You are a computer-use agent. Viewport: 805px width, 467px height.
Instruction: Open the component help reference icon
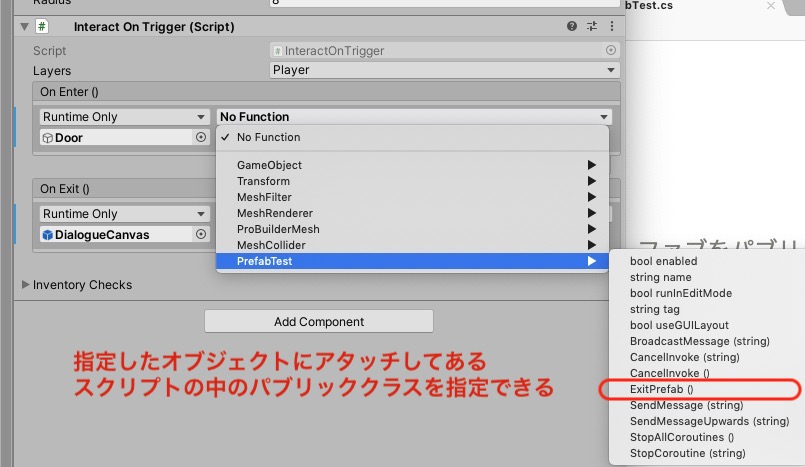coord(572,27)
